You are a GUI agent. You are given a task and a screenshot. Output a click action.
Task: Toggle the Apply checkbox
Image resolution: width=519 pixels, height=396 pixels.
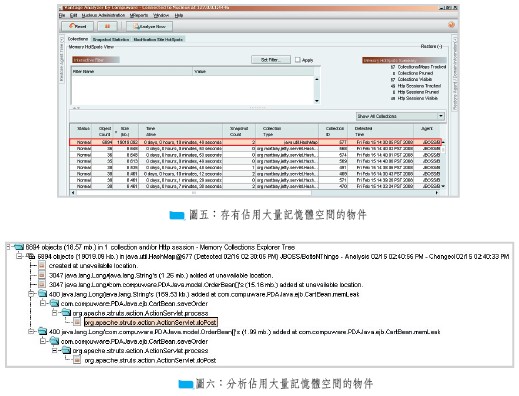[x=297, y=60]
